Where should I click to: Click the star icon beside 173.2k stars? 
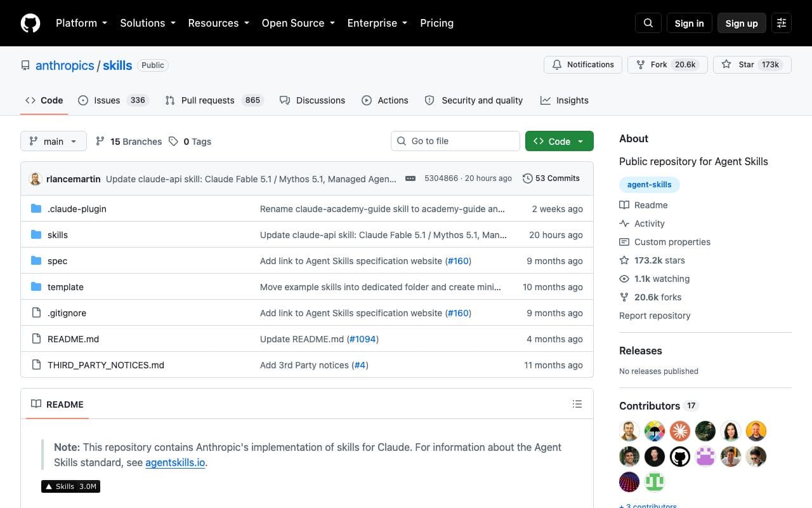[x=624, y=260]
